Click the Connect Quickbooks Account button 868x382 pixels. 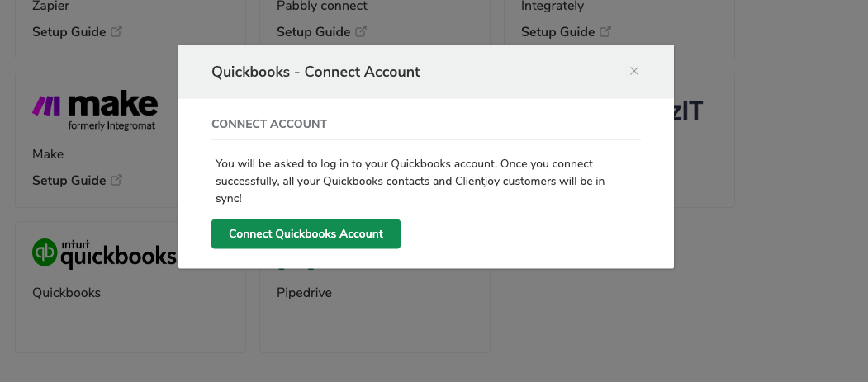306,233
